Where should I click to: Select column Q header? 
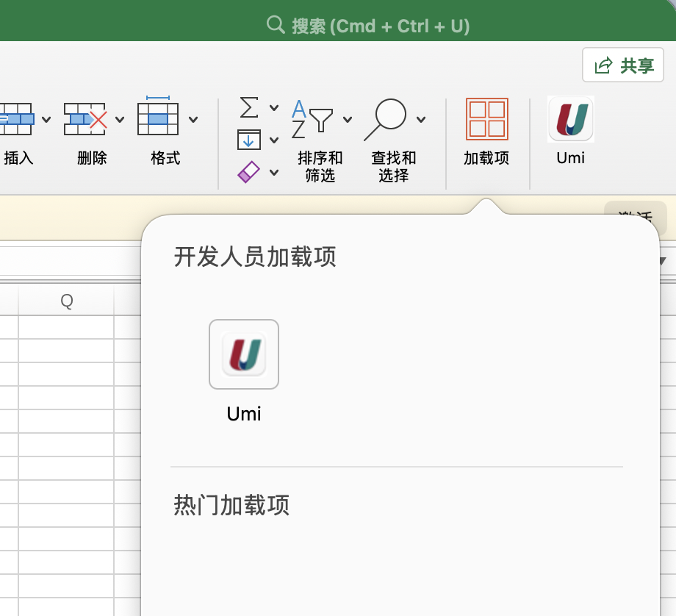pyautogui.click(x=66, y=301)
